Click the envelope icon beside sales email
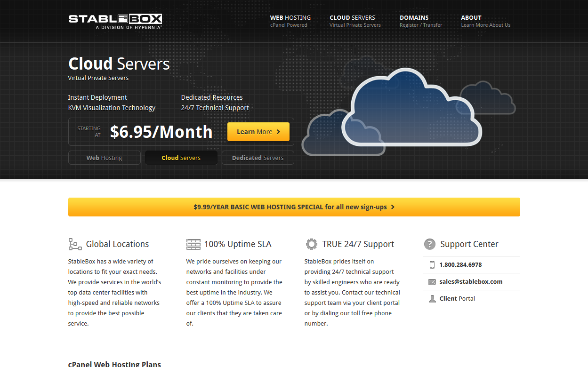This screenshot has height=367, width=588. pos(432,282)
